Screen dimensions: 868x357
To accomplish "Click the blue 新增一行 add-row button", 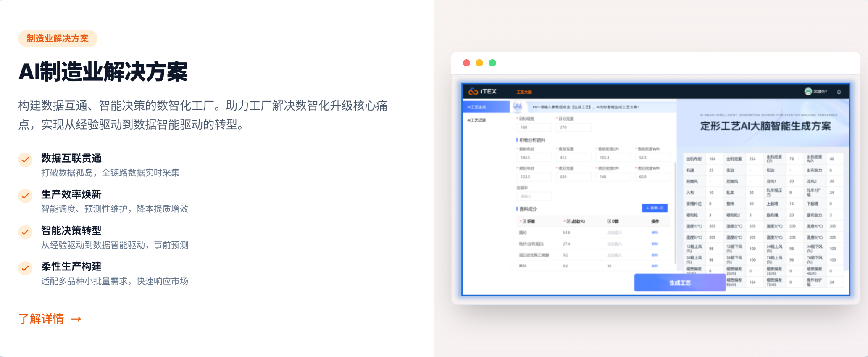I will [x=655, y=208].
